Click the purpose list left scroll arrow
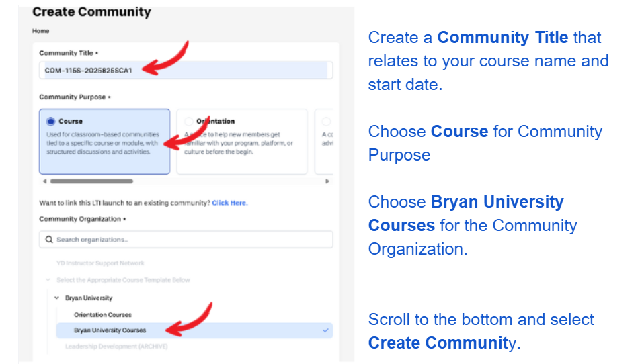This screenshot has height=364, width=640. pyautogui.click(x=44, y=181)
